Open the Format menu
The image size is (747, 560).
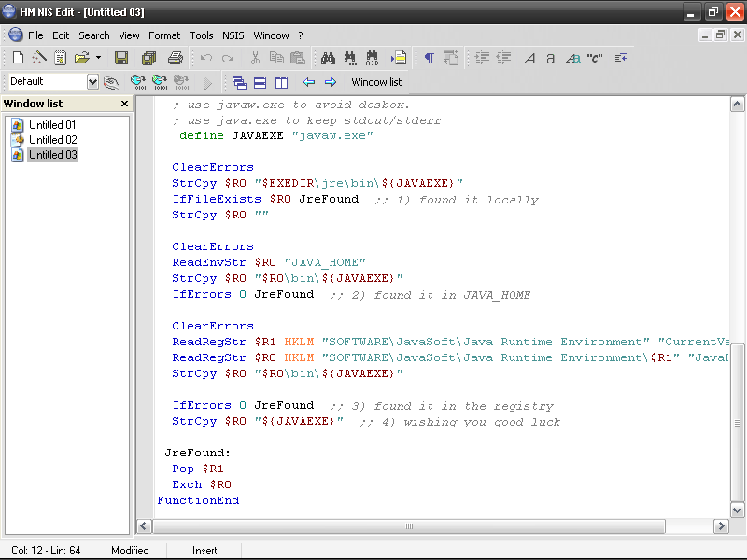pos(164,35)
